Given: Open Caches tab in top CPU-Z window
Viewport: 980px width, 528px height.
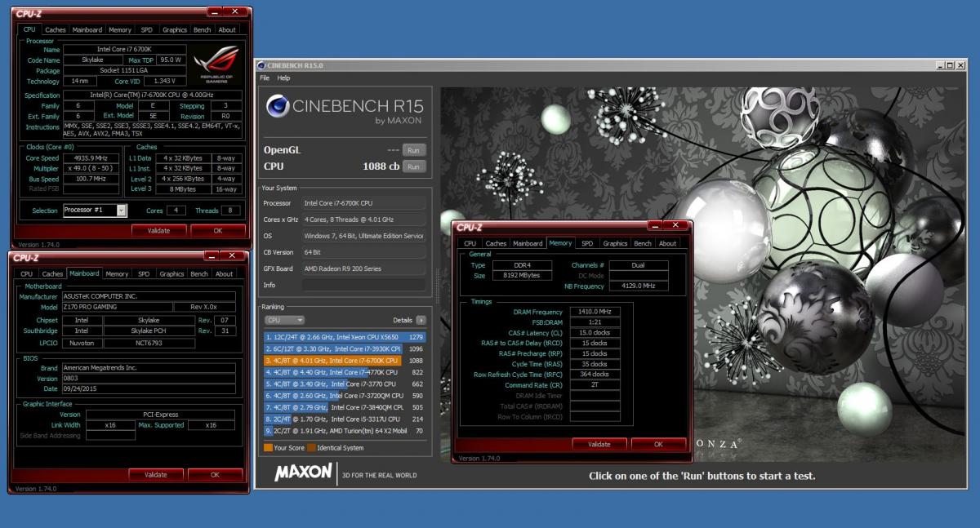Looking at the screenshot, I should 56,30.
